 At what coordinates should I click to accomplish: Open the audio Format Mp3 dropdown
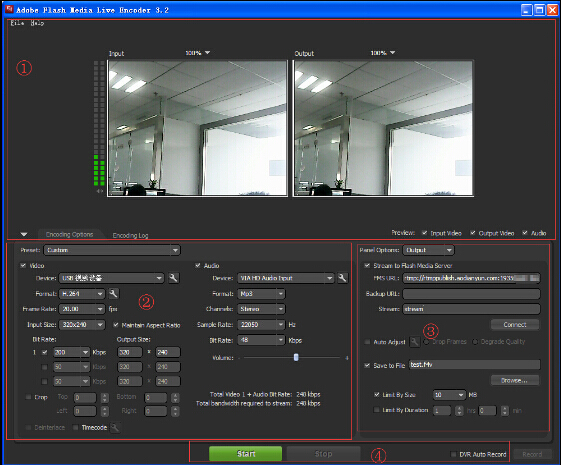[x=262, y=294]
